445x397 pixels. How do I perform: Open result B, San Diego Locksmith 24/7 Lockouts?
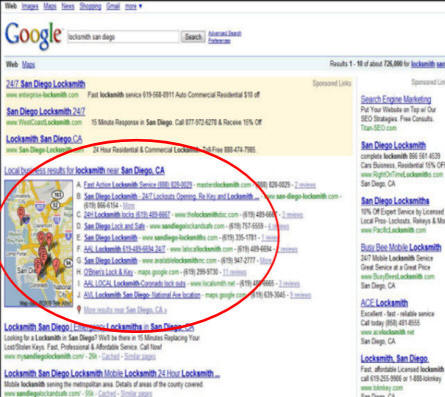171,196
